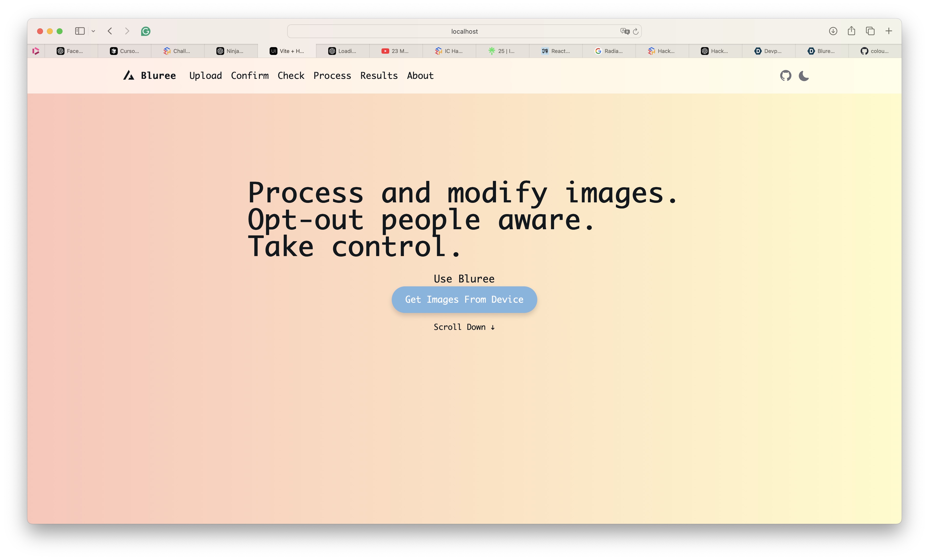
Task: Open a new tab with plus
Action: point(889,31)
